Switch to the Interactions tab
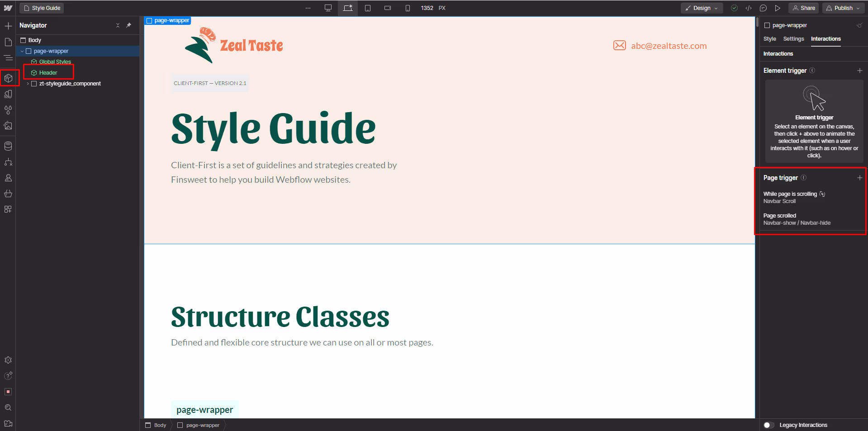This screenshot has height=431, width=868. pos(825,39)
